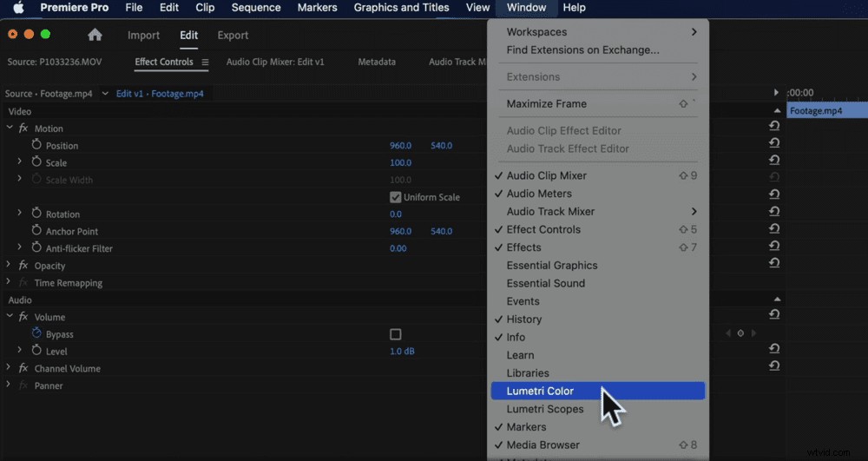868x461 pixels.
Task: Toggle Position animation stopwatch
Action: [x=36, y=145]
